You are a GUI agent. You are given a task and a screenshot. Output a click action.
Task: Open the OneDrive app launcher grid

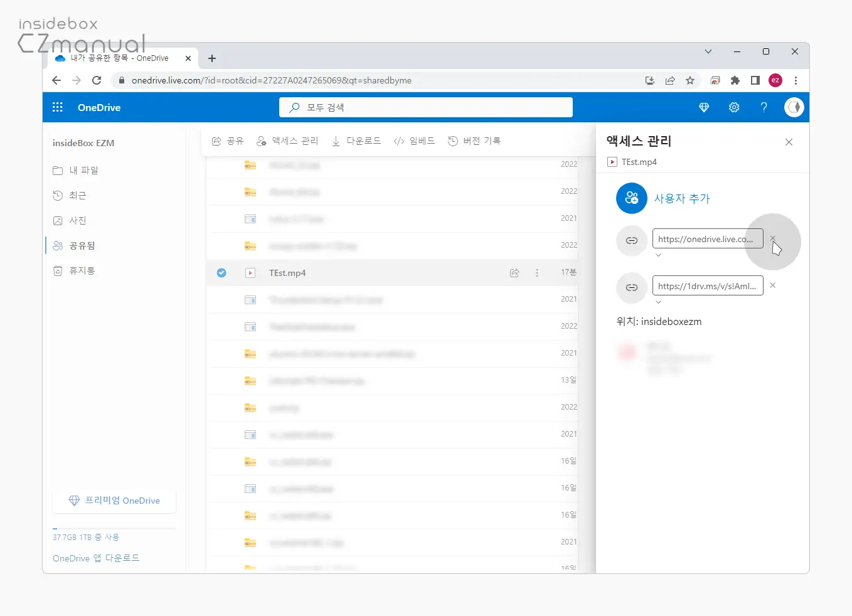[58, 107]
